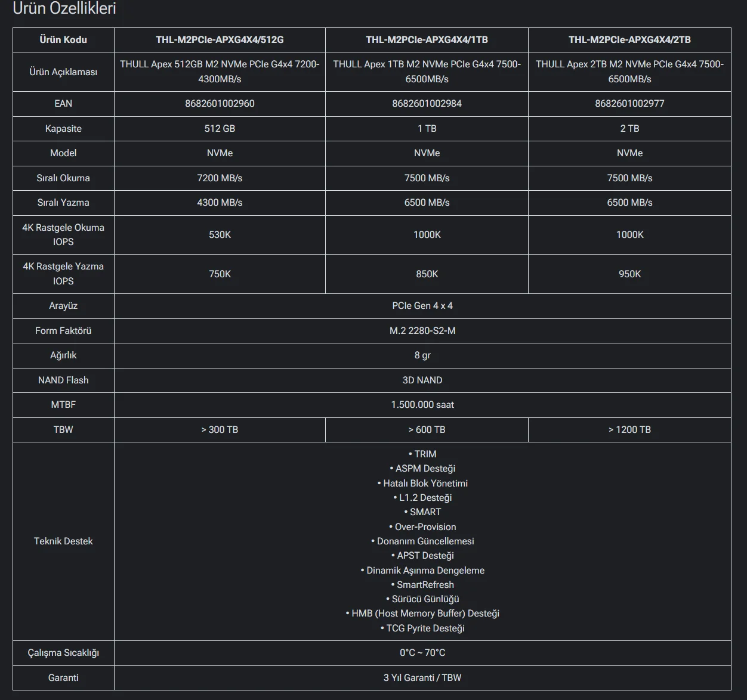Click the M.2 2280-S2-M form factor value
Viewport: 747px width, 700px height.
[x=422, y=331]
